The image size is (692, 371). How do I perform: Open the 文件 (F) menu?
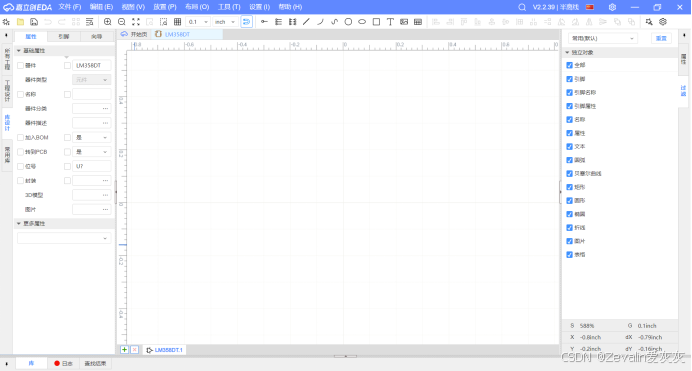pos(70,7)
